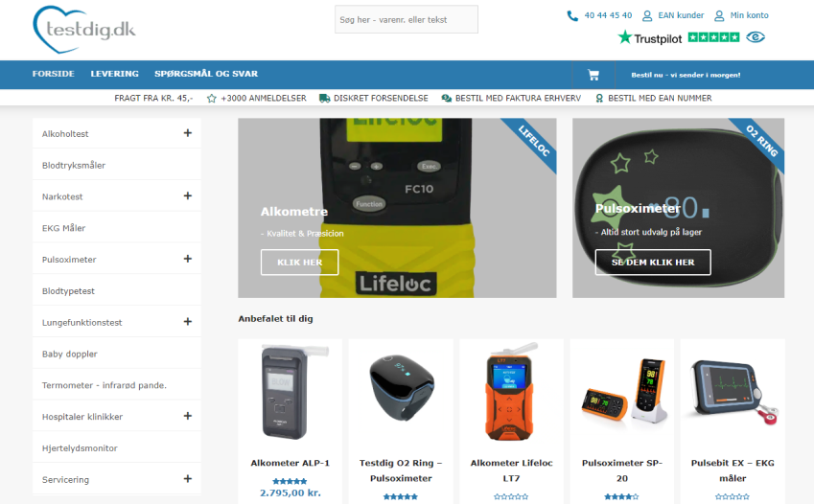Expand the Lungefunktionstest category
Viewport: 814px width, 504px height.
point(187,321)
